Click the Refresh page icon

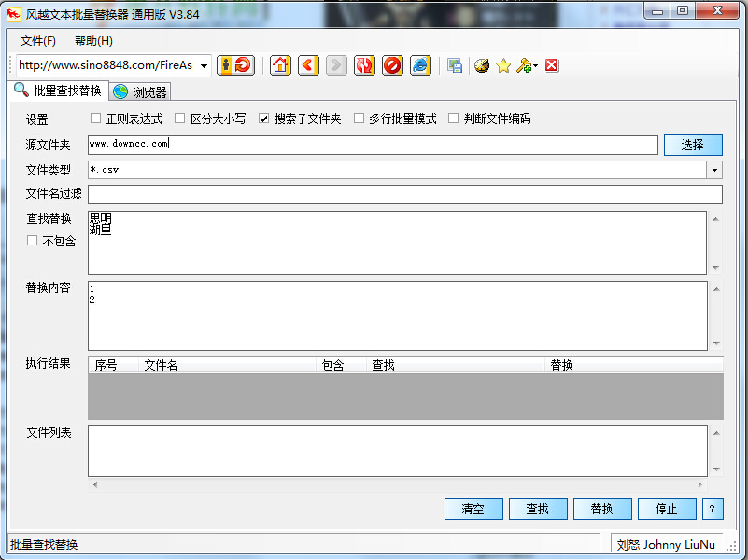coord(364,65)
